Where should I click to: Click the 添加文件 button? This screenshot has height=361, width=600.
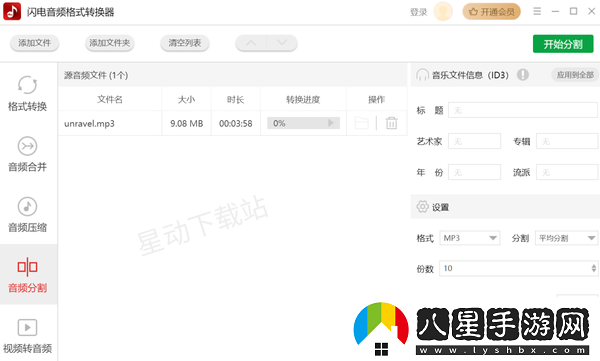tap(34, 43)
